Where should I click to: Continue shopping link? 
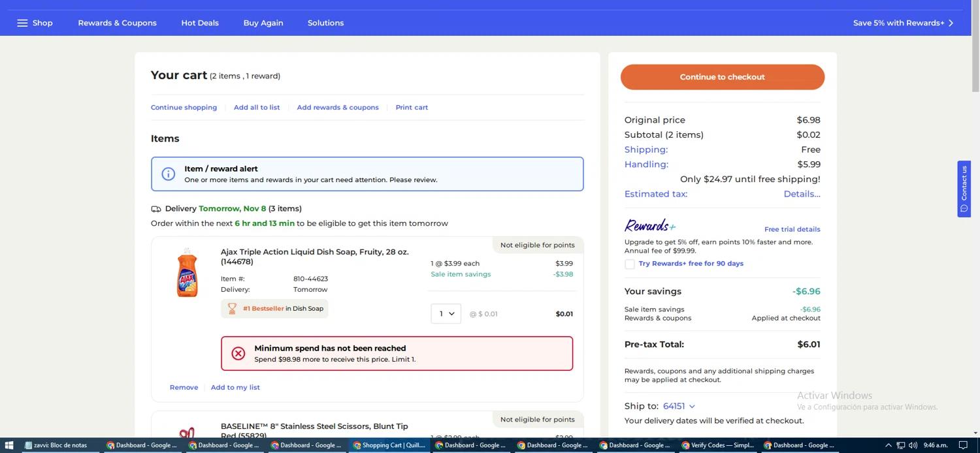[184, 108]
